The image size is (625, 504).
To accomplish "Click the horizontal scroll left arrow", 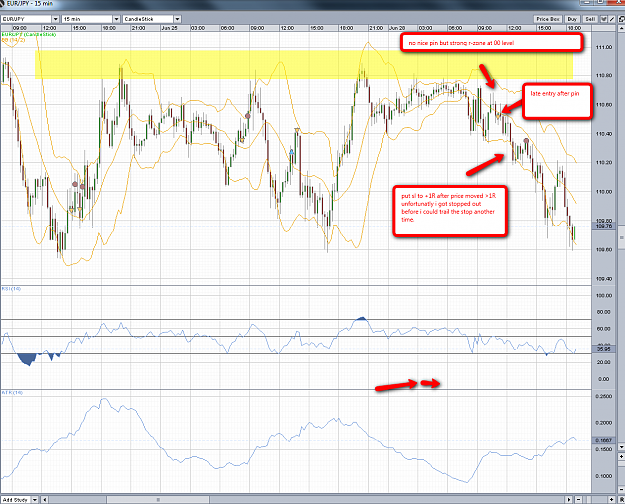I will [45, 500].
